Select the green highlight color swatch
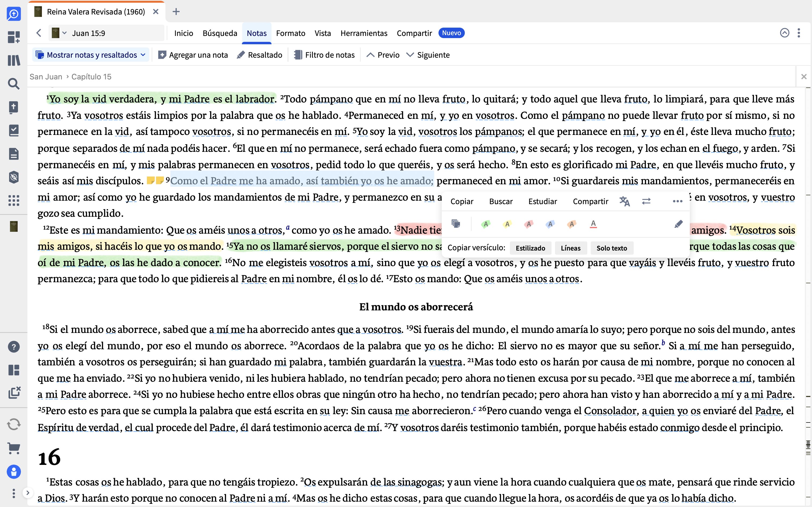This screenshot has height=507, width=812. (x=486, y=224)
